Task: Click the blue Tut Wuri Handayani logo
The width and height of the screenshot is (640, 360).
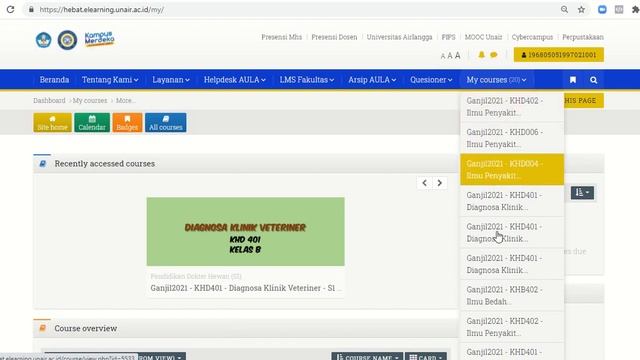Action: click(44, 40)
